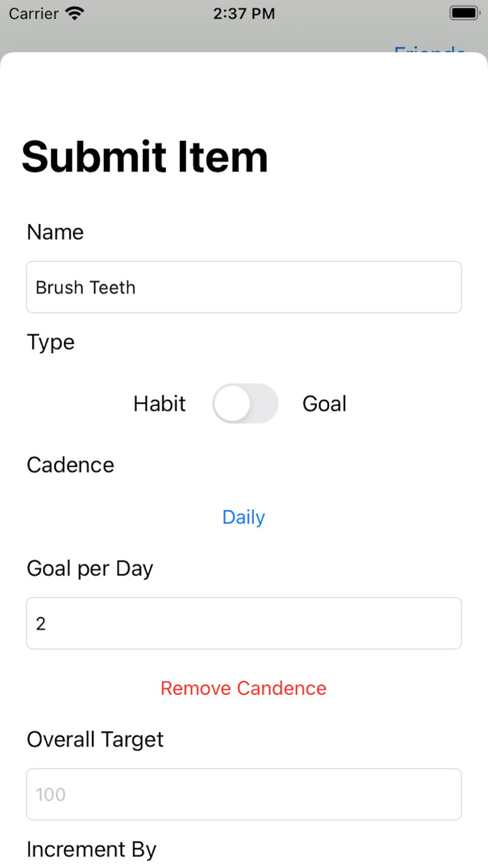
Task: Switch the item type using the center toggle
Action: [x=245, y=403]
